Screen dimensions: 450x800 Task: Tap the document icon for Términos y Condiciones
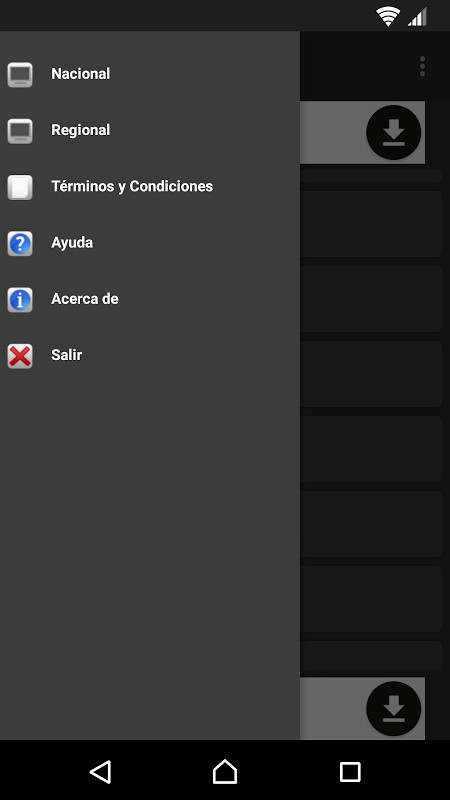(20, 187)
